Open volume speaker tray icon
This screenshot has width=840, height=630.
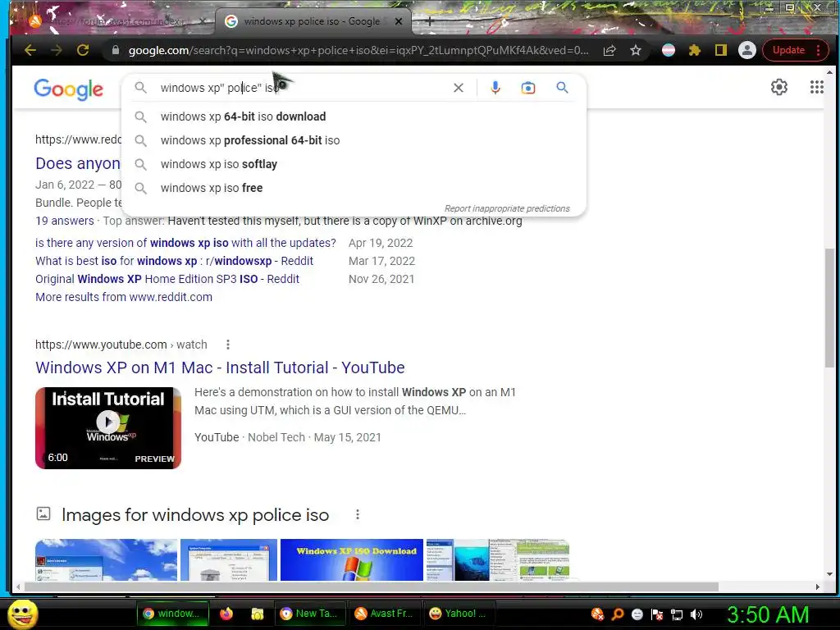(x=696, y=614)
